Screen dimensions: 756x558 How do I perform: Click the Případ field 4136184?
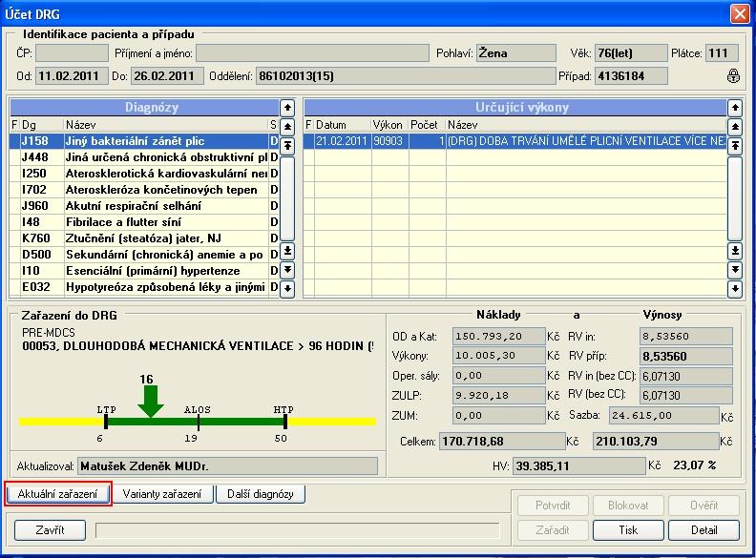click(631, 76)
